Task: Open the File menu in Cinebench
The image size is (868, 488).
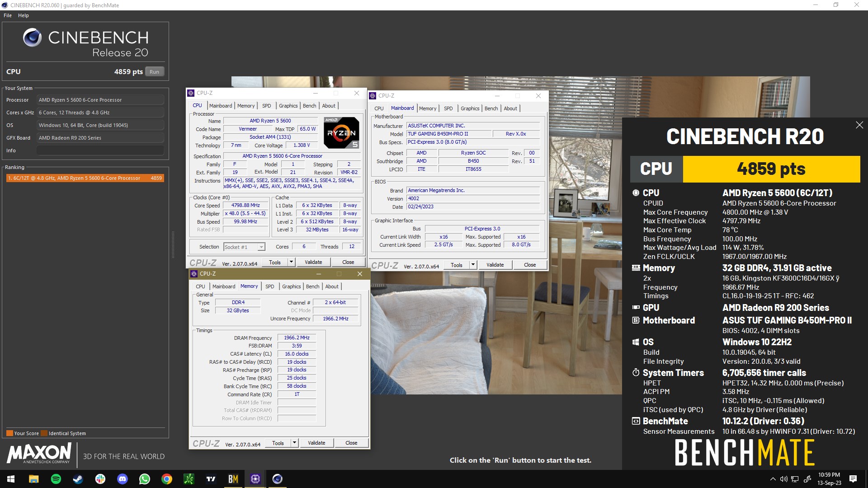Action: point(8,15)
